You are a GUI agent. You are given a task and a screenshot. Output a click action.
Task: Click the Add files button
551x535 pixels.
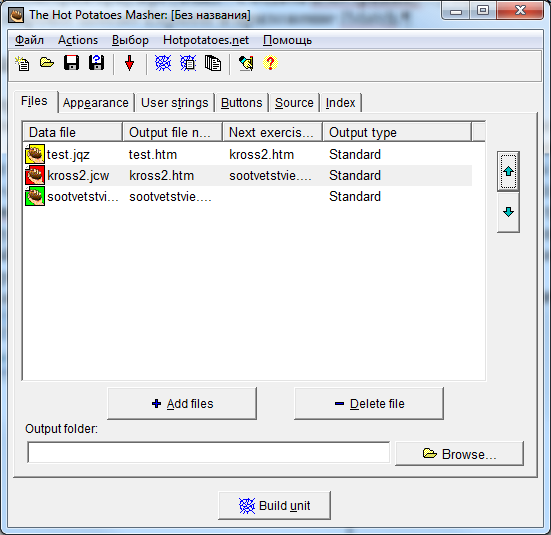[x=182, y=404]
